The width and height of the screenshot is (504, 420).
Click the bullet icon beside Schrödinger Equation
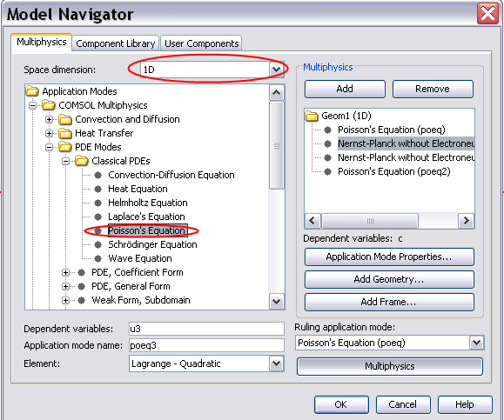(98, 244)
